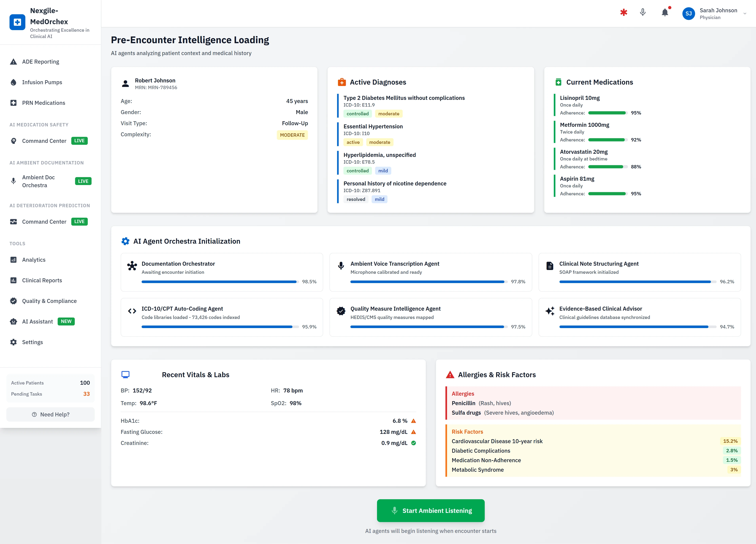The image size is (756, 544).
Task: Open Clinical Reports
Action: pos(42,280)
